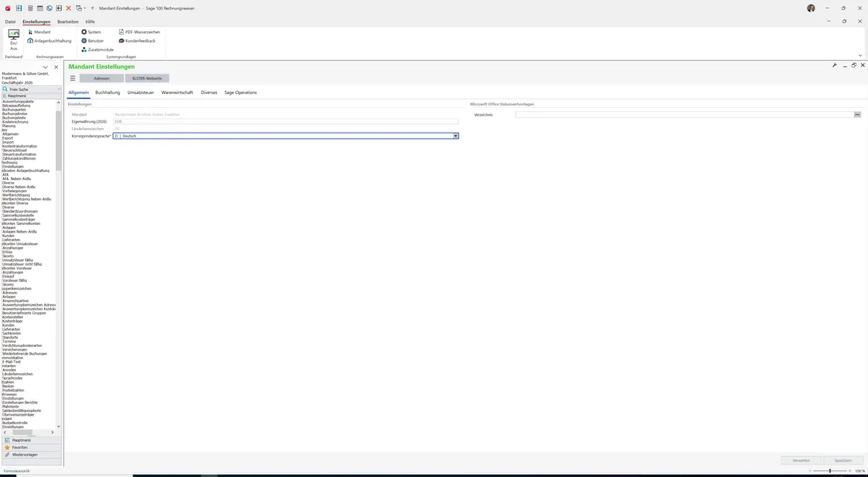Click the calendar icon in quick access toolbar
The image size is (868, 477).
pos(39,8)
